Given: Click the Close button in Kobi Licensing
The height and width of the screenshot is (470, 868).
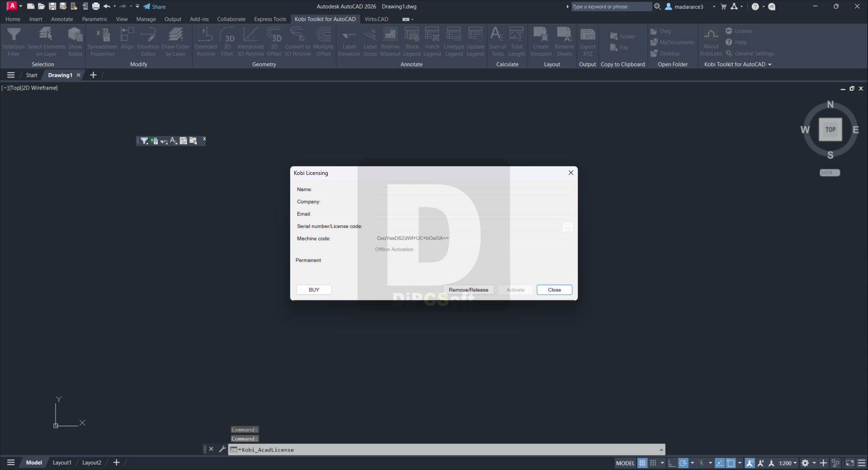Looking at the screenshot, I should (x=554, y=290).
